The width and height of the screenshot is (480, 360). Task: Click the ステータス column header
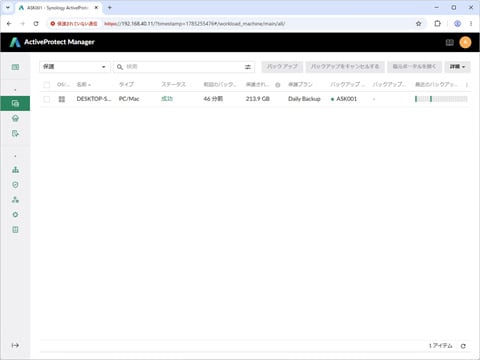[x=173, y=85]
